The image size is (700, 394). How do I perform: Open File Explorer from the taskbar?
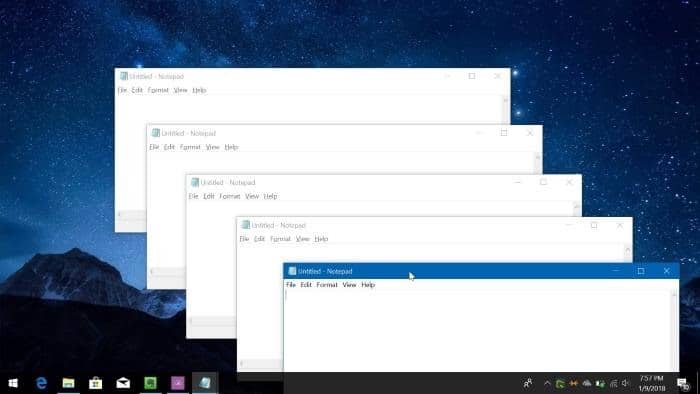(68, 383)
